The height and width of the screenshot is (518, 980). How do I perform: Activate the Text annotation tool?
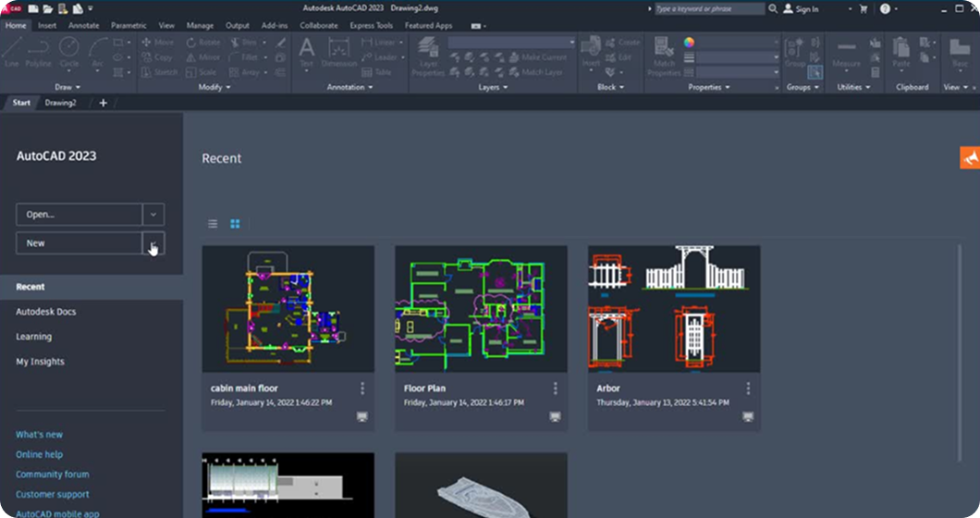point(306,53)
